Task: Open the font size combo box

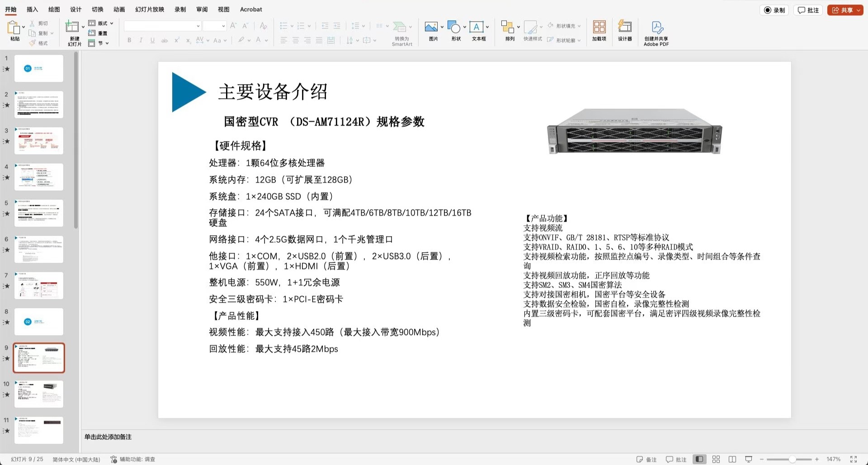Action: (214, 26)
